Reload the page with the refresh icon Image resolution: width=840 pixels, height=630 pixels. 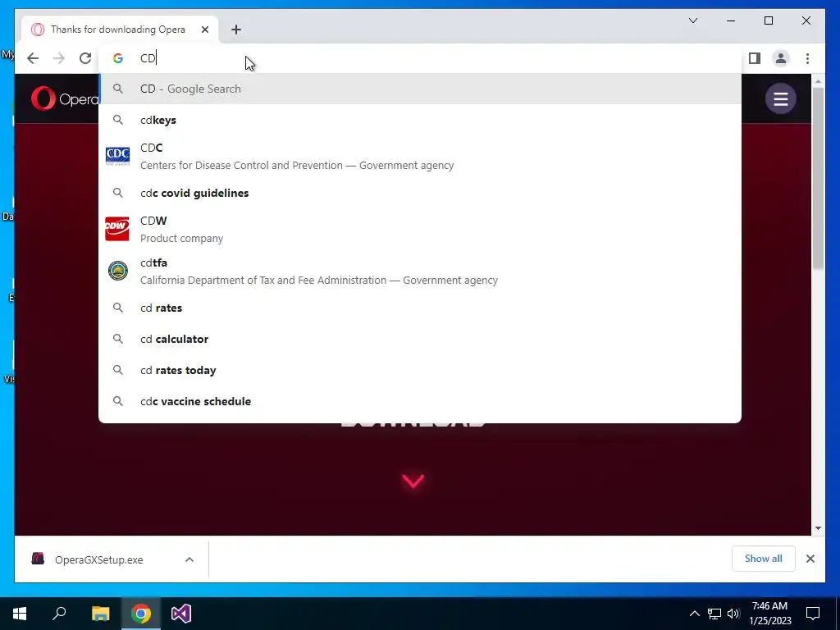85,58
